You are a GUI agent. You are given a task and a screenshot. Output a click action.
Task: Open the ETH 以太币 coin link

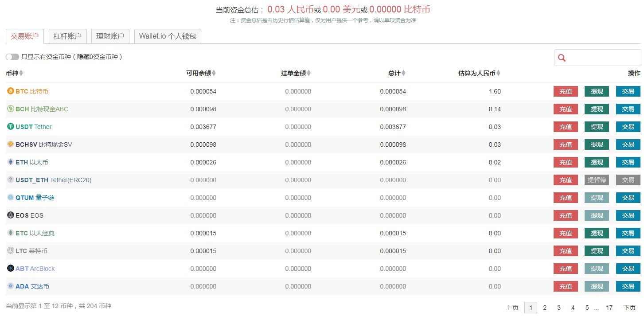(x=31, y=162)
